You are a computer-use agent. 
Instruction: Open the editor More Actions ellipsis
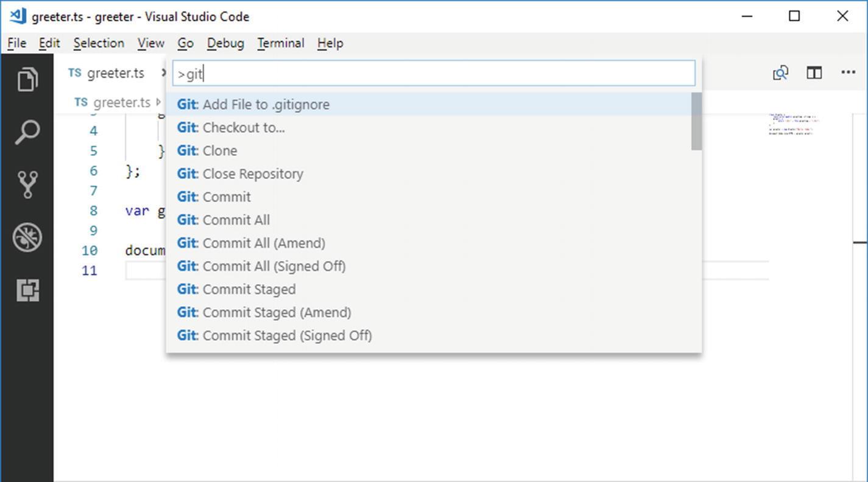coord(849,73)
